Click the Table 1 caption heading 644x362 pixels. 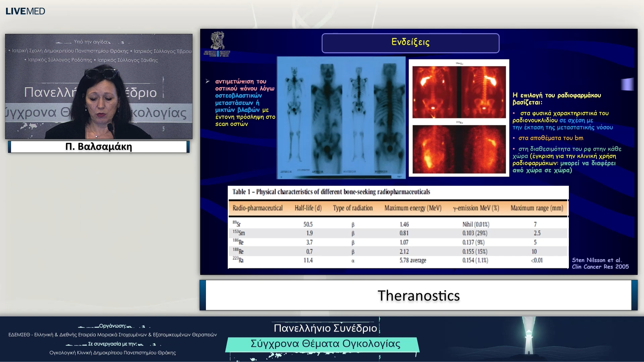[x=331, y=192]
